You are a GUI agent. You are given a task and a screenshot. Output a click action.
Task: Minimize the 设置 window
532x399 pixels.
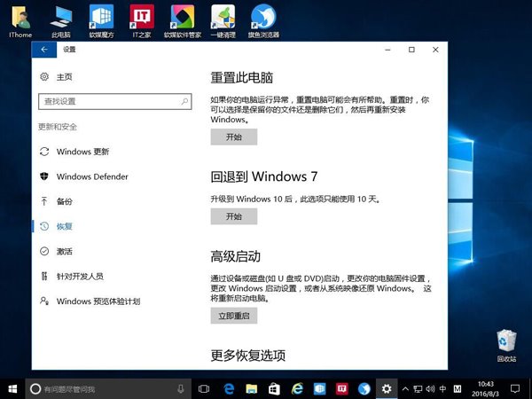pyautogui.click(x=387, y=50)
